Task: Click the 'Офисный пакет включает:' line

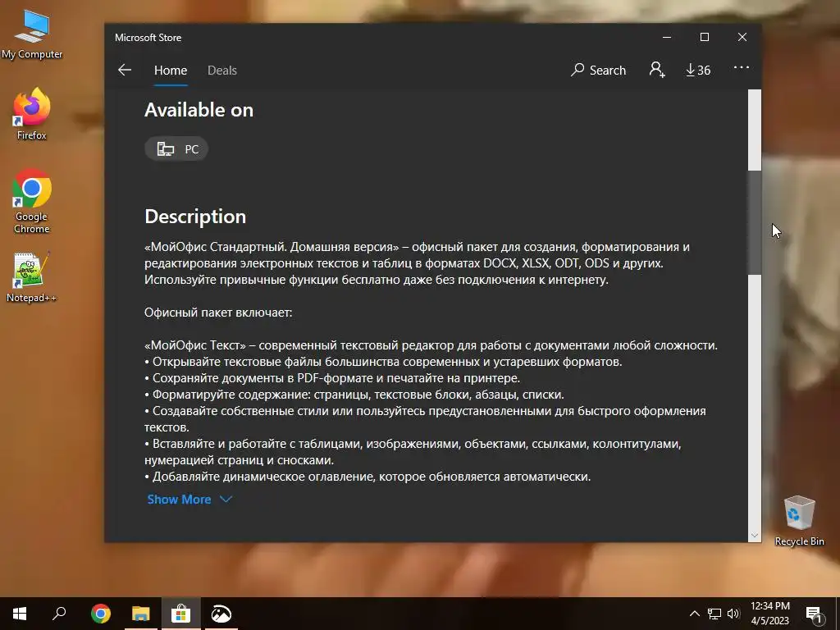Action: coord(218,313)
